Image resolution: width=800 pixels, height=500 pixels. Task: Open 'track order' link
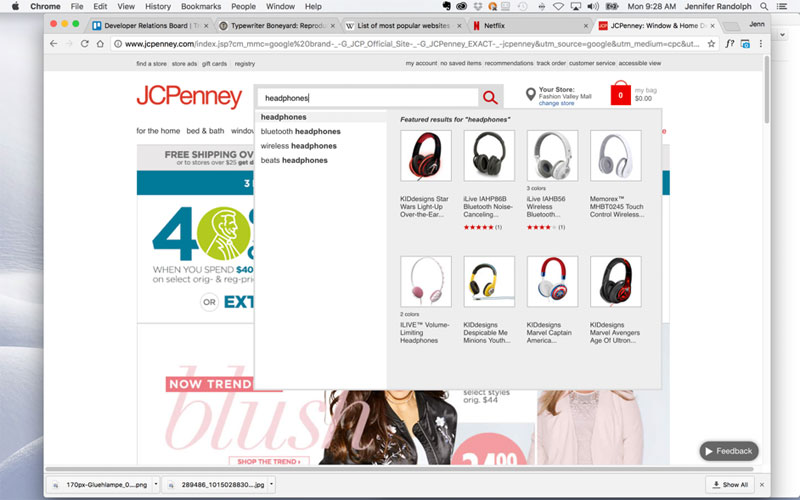(551, 63)
